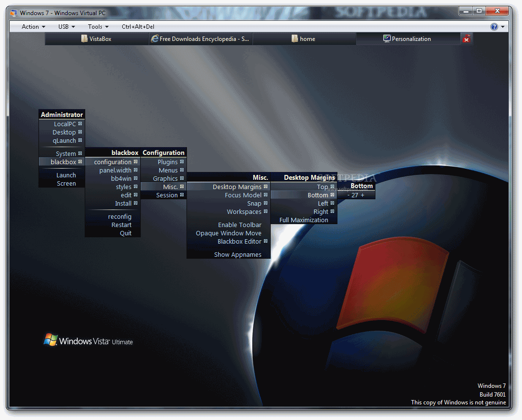This screenshot has width=522, height=420.
Task: Click the blue Help question mark icon
Action: [x=494, y=27]
